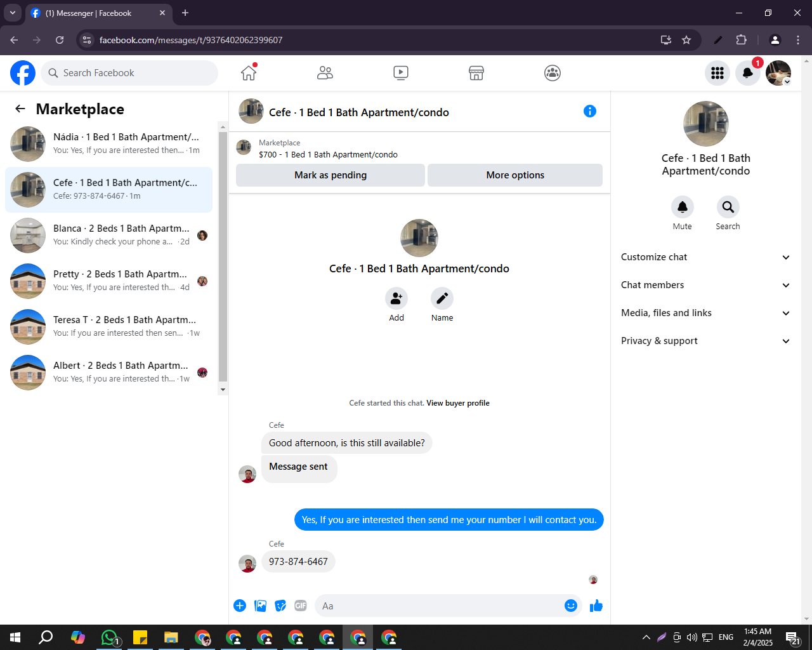The image size is (812, 650).
Task: Mute this conversation with the bell icon
Action: (x=683, y=207)
